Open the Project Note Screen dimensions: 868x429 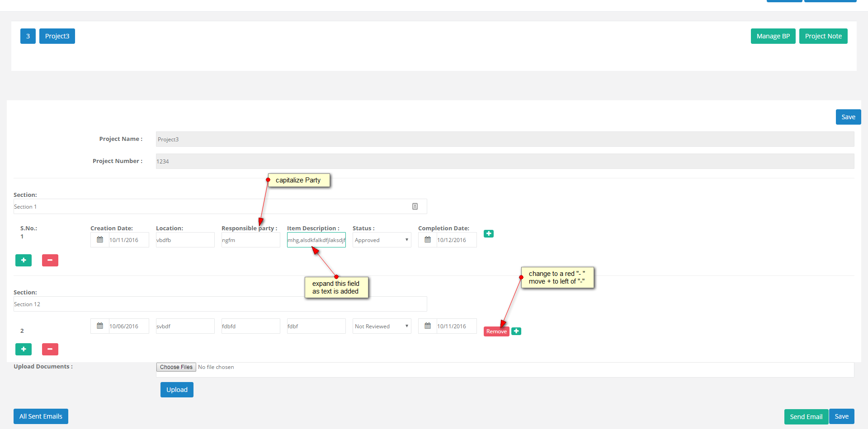pos(823,36)
